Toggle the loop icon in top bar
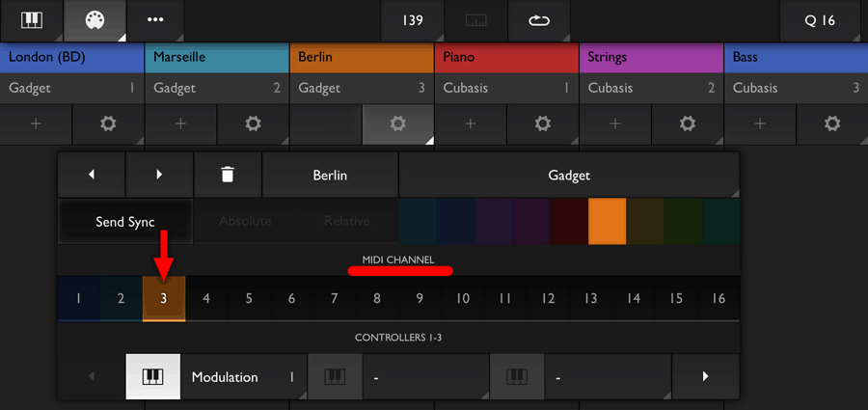 tap(538, 20)
